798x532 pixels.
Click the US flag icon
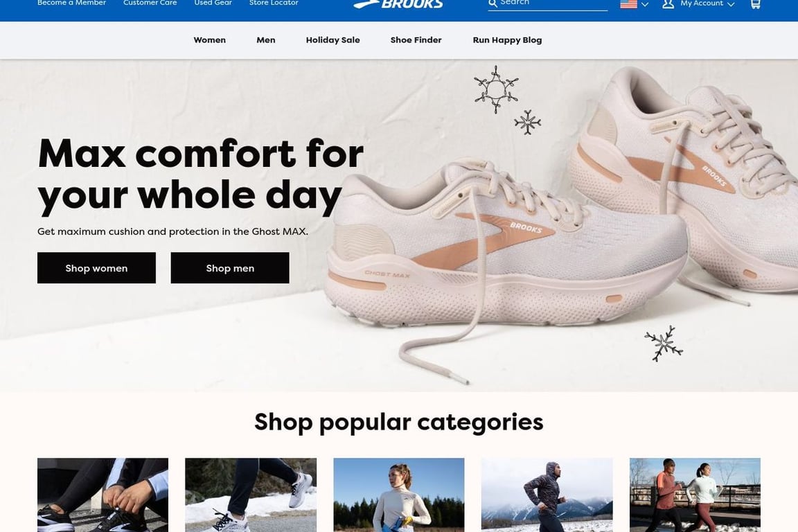coord(628,3)
